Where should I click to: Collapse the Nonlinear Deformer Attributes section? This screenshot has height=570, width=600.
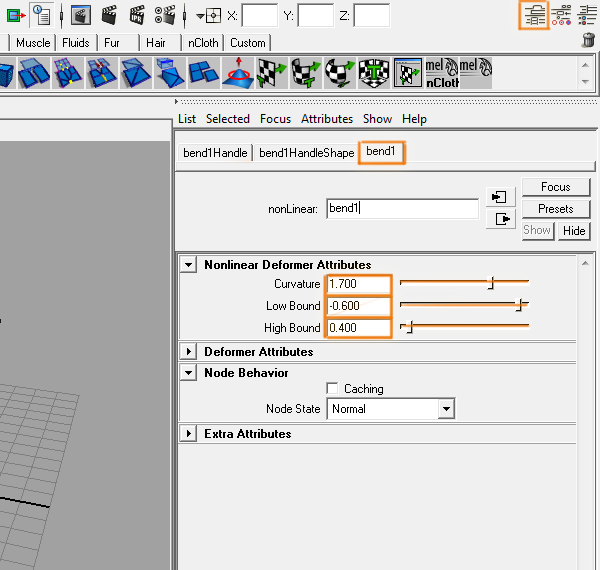tap(188, 265)
